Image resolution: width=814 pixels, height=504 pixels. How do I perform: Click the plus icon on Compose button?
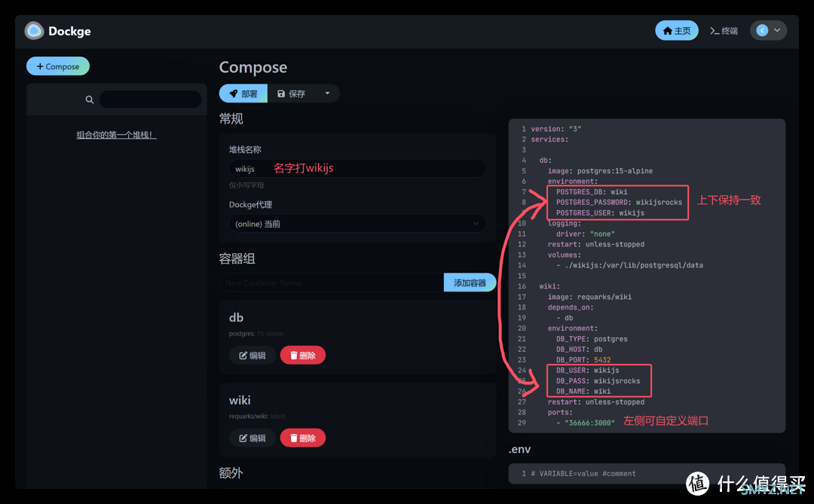40,66
